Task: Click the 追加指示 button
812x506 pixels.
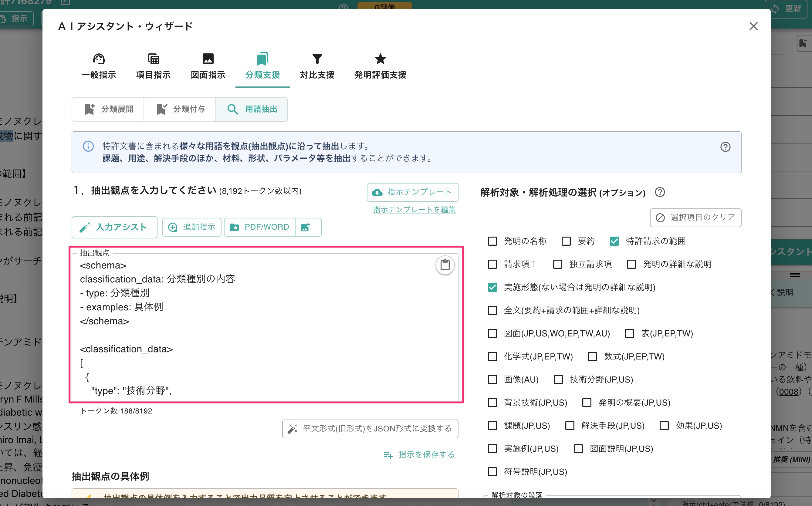Action: (192, 227)
